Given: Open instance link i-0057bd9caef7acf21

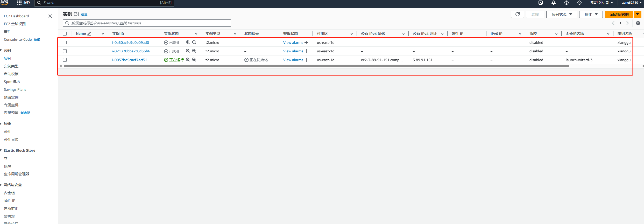Looking at the screenshot, I should 130,60.
